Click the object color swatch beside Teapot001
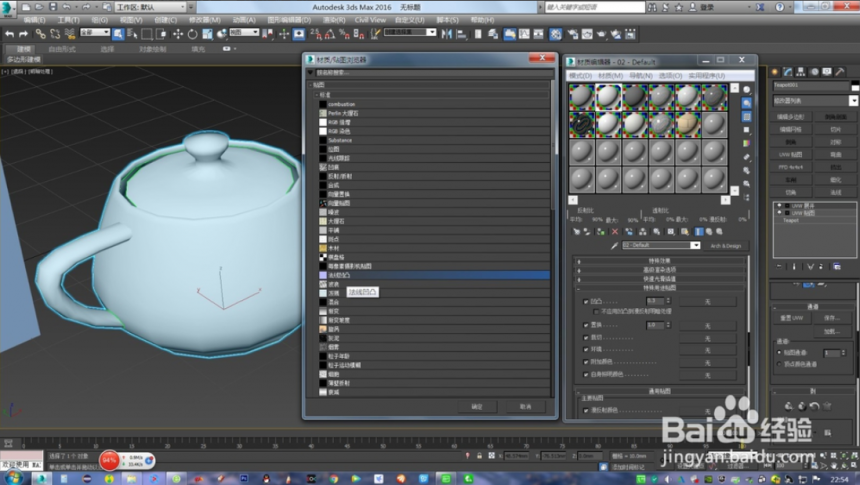 click(x=855, y=86)
